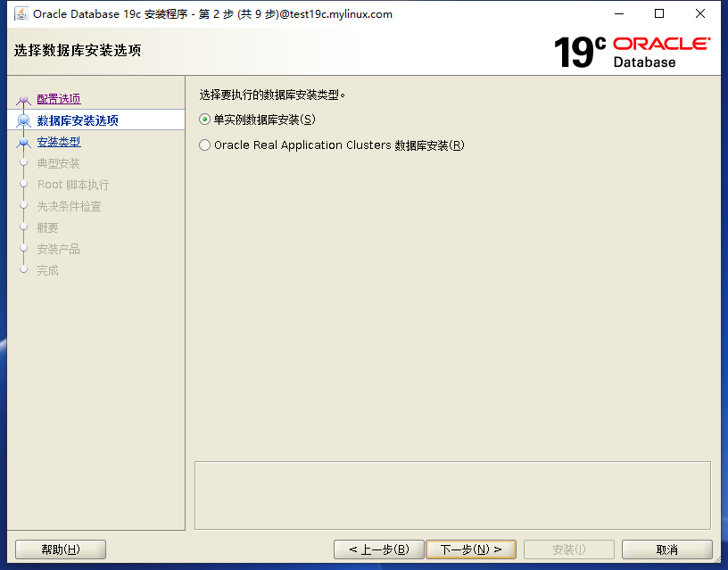Image resolution: width=728 pixels, height=570 pixels.
Task: Proceed with 下一步(N) button
Action: [x=471, y=549]
